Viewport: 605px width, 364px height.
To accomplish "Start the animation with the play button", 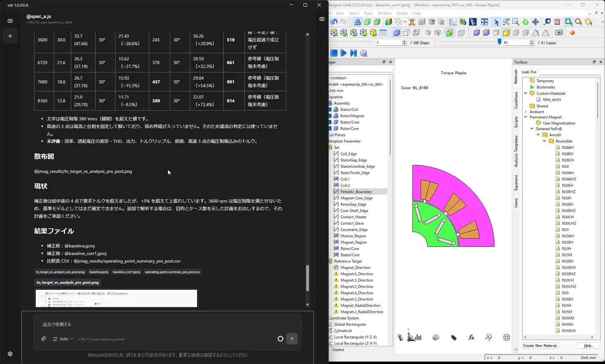I will pyautogui.click(x=344, y=53).
